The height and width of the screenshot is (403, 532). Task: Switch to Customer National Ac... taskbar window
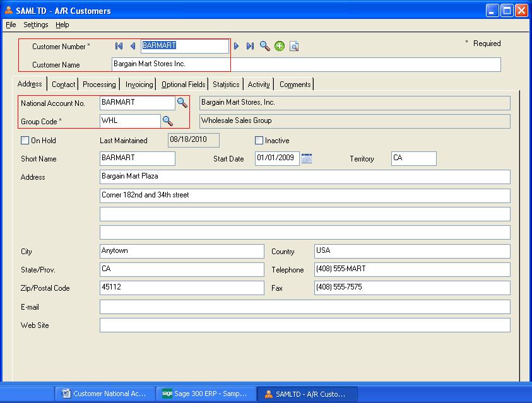point(105,394)
